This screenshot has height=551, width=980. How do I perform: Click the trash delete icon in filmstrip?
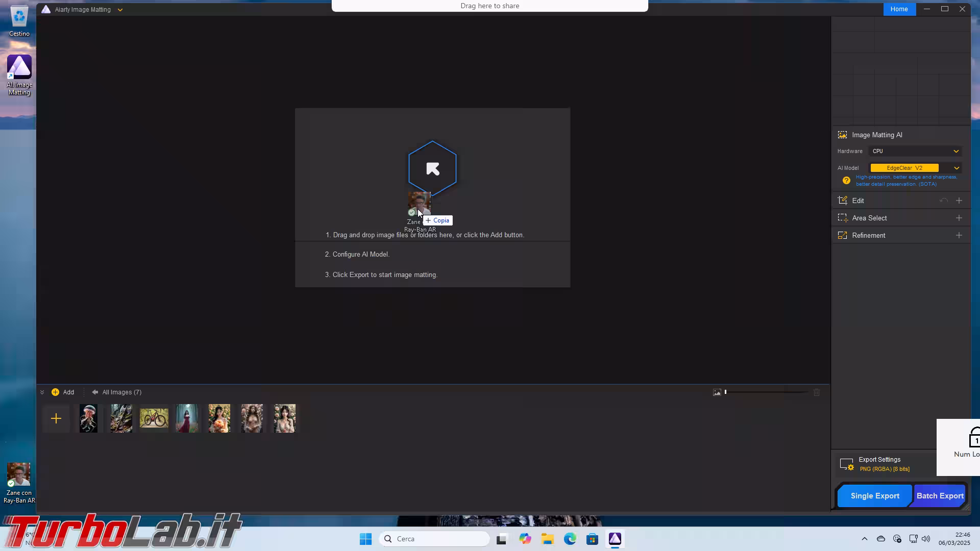click(817, 392)
